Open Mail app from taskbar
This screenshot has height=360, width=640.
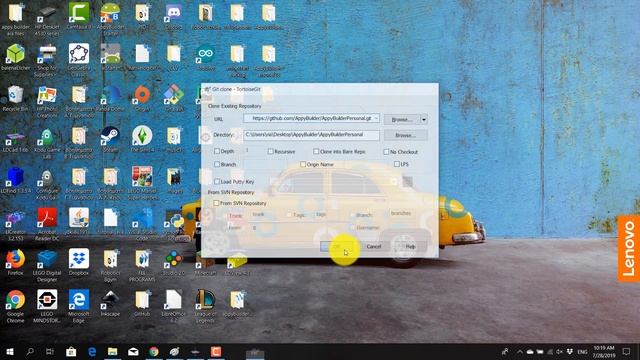tap(133, 351)
